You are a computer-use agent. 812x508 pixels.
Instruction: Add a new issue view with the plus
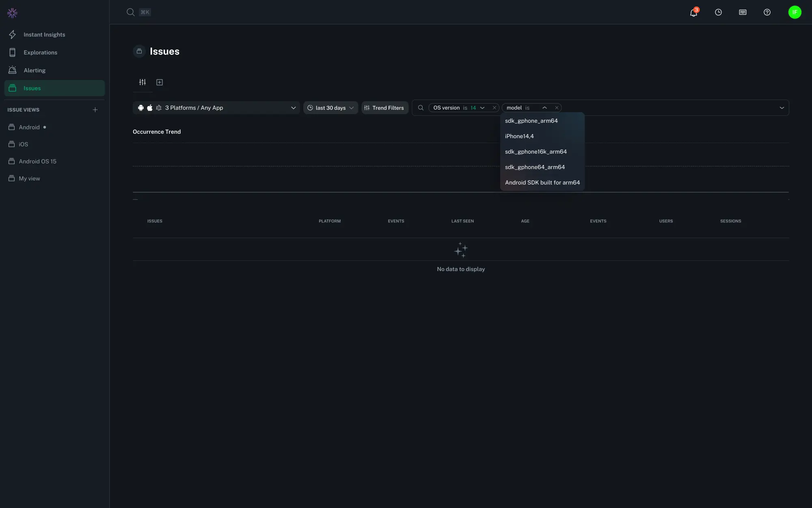click(95, 109)
